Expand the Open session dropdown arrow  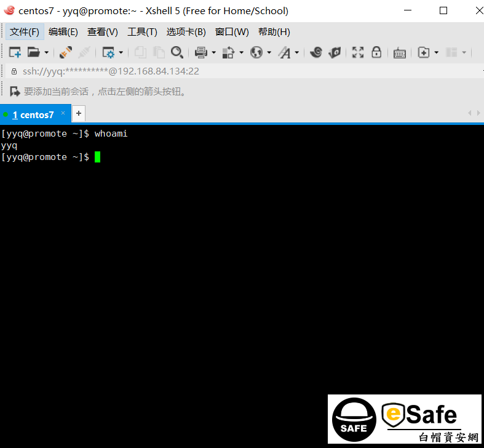[46, 52]
